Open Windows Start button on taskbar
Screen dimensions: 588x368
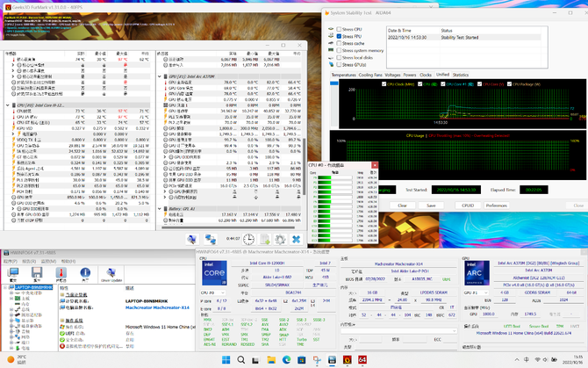(x=226, y=360)
